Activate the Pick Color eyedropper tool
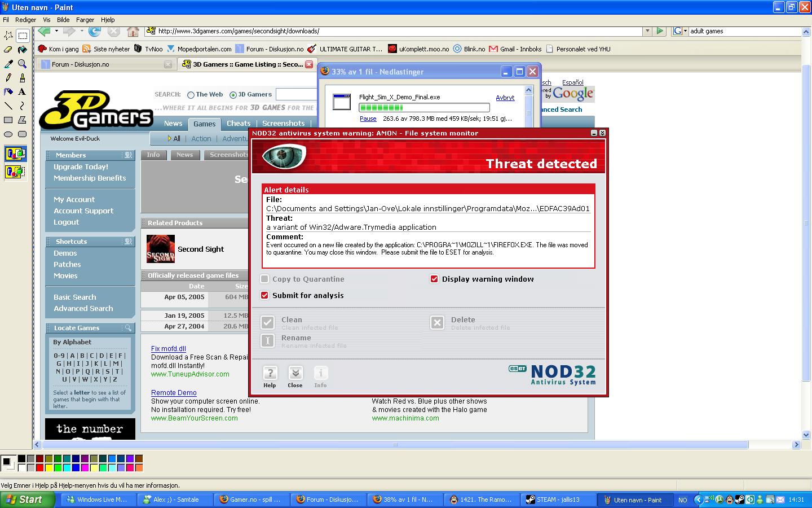Image resolution: width=812 pixels, height=508 pixels. tap(8, 64)
